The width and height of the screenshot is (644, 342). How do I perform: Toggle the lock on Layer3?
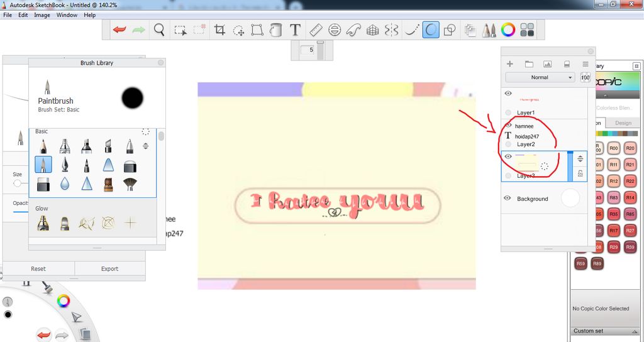coord(580,174)
